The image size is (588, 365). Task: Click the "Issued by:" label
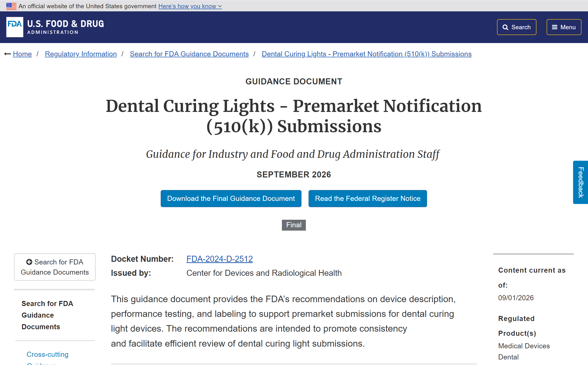[x=131, y=273]
